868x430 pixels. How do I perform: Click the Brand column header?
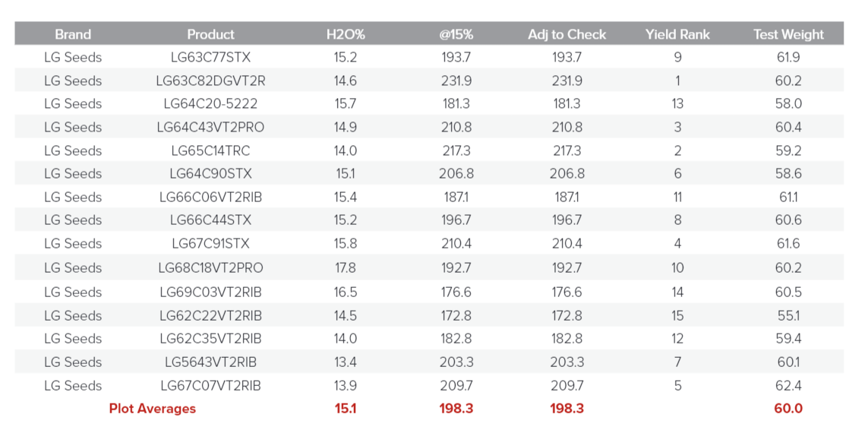(73, 34)
